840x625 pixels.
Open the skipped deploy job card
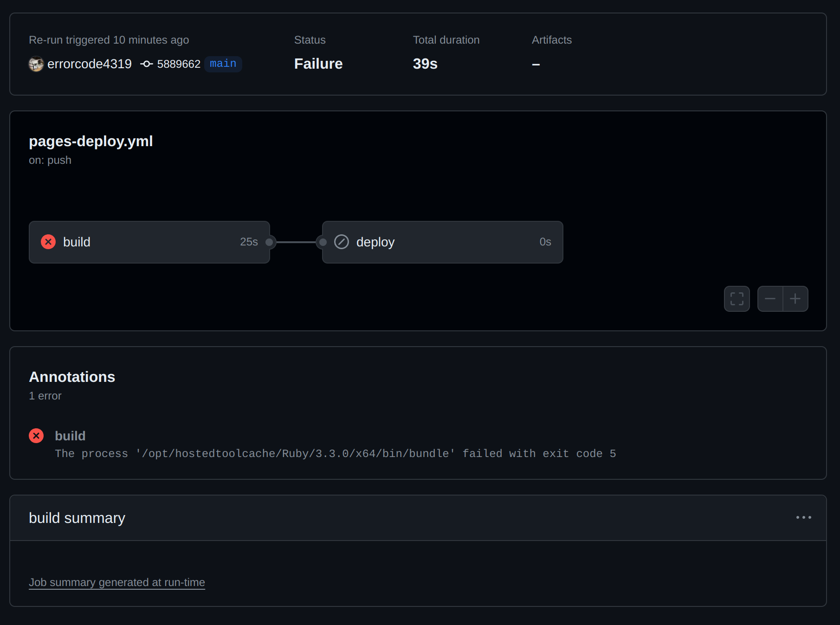[x=443, y=242]
